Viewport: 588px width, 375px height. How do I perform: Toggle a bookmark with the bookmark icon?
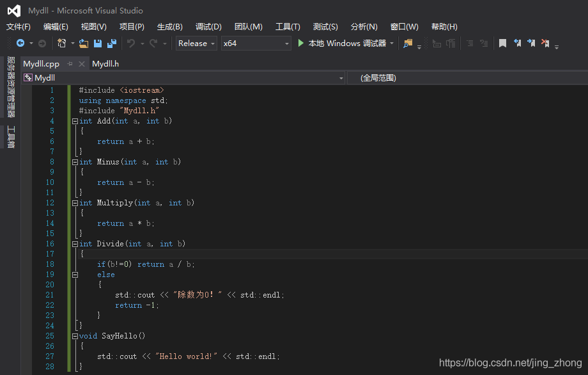502,44
